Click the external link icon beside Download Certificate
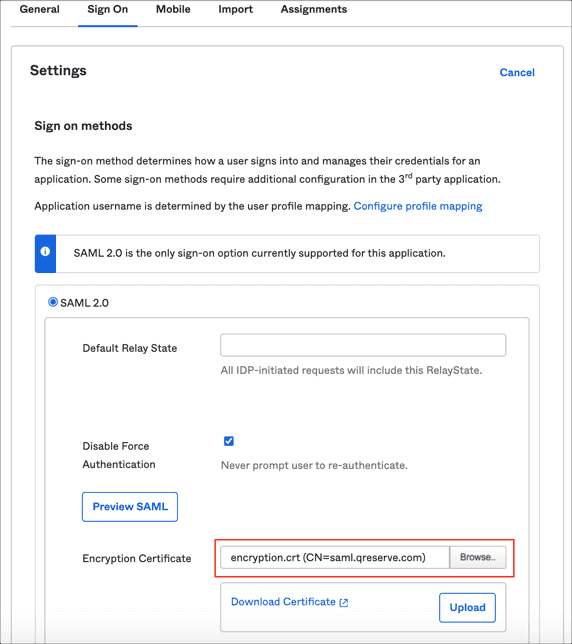The width and height of the screenshot is (572, 644). tap(344, 603)
